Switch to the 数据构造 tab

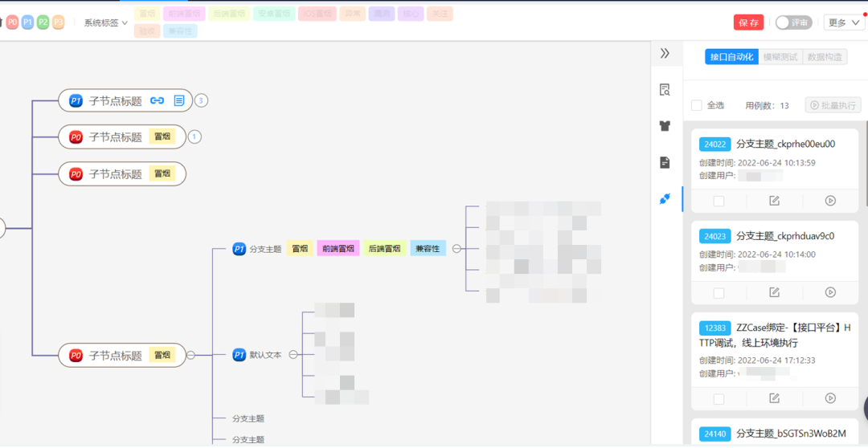825,56
